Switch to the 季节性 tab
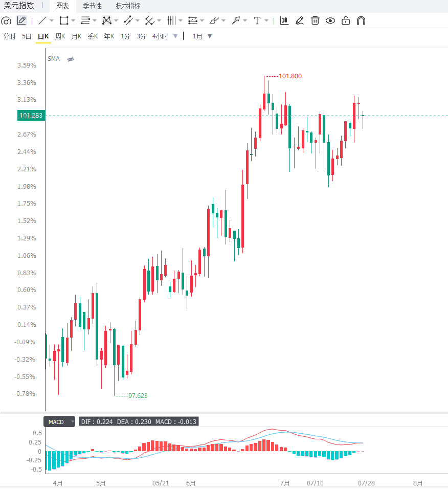448x490 pixels. 92,6
